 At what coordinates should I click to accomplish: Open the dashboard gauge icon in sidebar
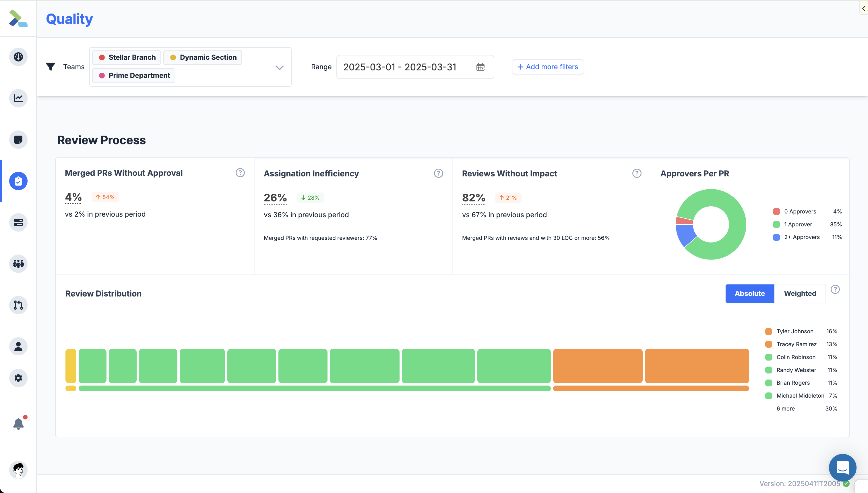coord(18,57)
